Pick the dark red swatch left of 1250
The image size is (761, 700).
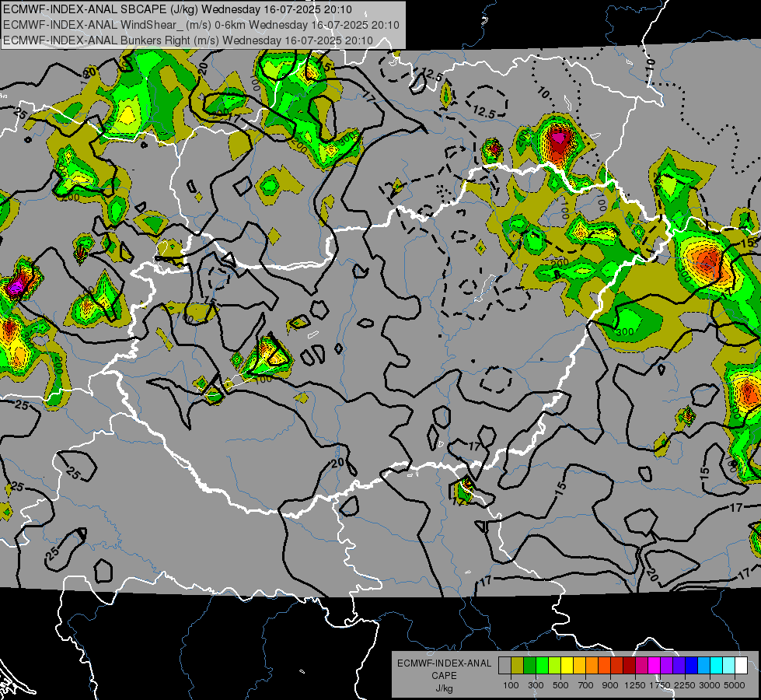(x=630, y=666)
